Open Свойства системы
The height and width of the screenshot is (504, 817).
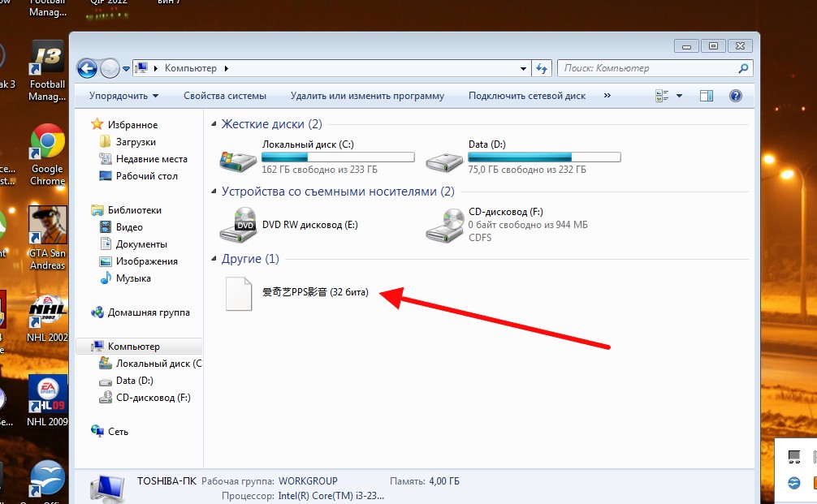pos(225,96)
